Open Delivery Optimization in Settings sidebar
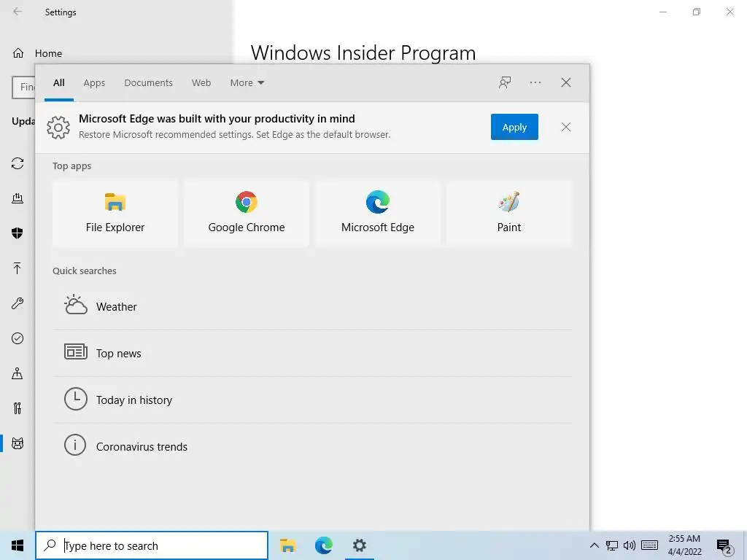The image size is (747, 560). tap(18, 198)
